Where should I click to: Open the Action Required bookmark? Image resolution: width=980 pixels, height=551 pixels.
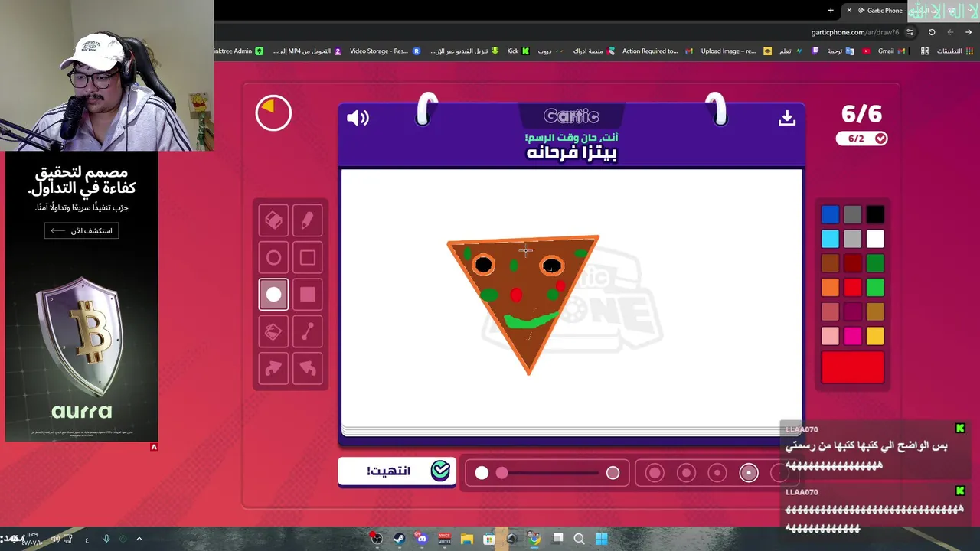pos(657,51)
